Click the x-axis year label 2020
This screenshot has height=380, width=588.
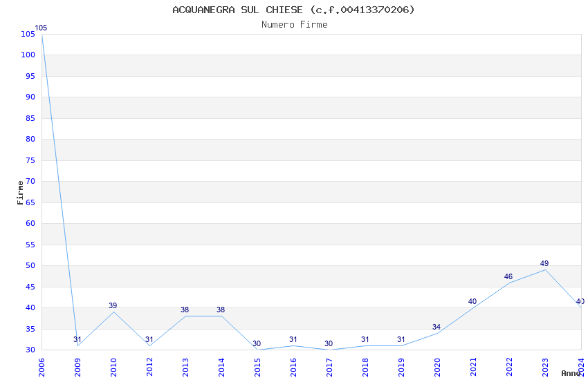438,368
